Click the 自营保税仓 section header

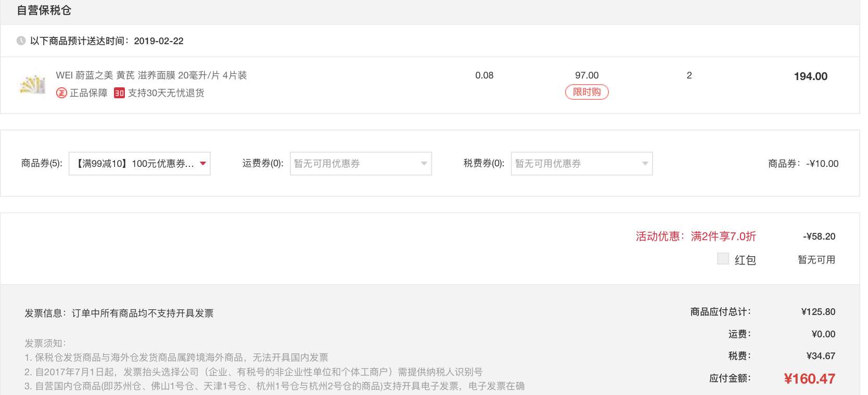click(44, 10)
